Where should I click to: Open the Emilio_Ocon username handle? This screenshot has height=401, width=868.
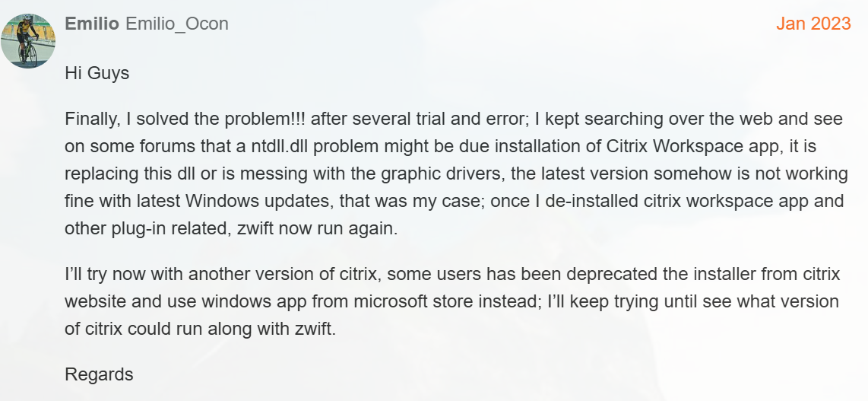[x=177, y=24]
